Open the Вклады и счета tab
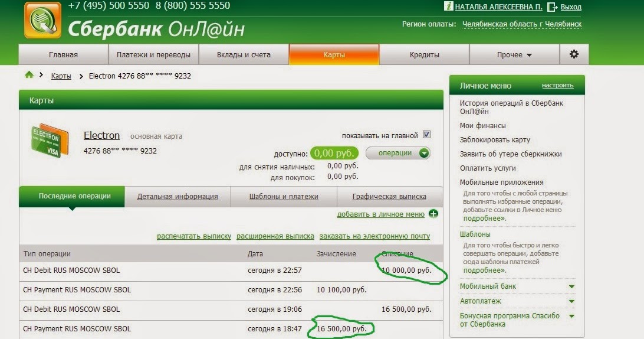Image resolution: width=644 pixels, height=339 pixels. pos(244,55)
